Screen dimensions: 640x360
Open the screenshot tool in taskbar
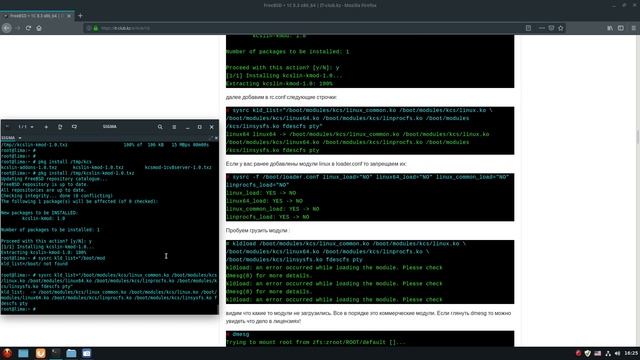click(x=87, y=353)
